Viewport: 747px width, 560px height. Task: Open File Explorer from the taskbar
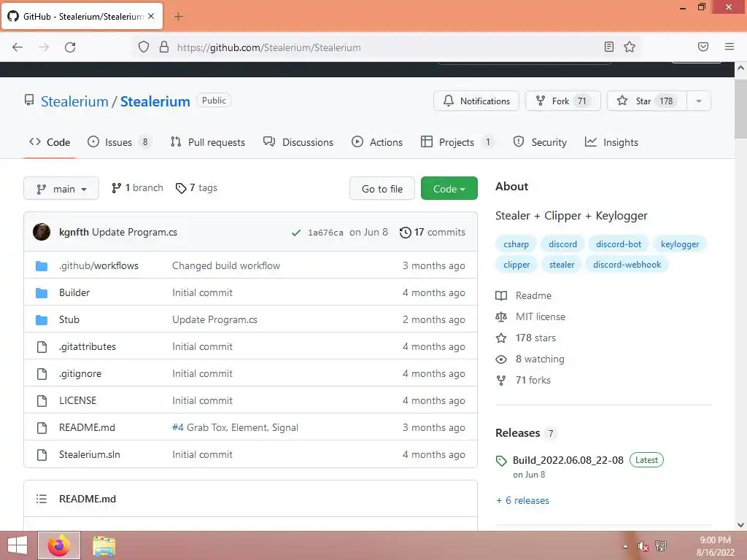pos(104,546)
